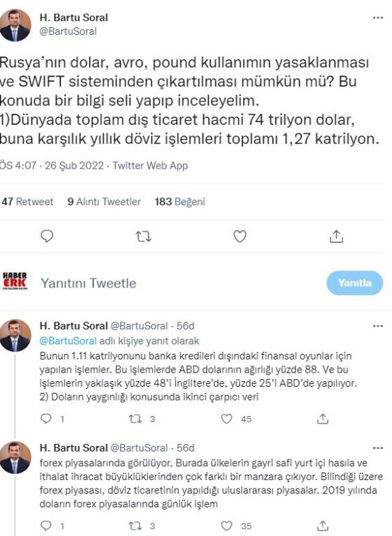Open H. Bartu Soral's profile picture at top
The image size is (392, 536).
(x=15, y=25)
